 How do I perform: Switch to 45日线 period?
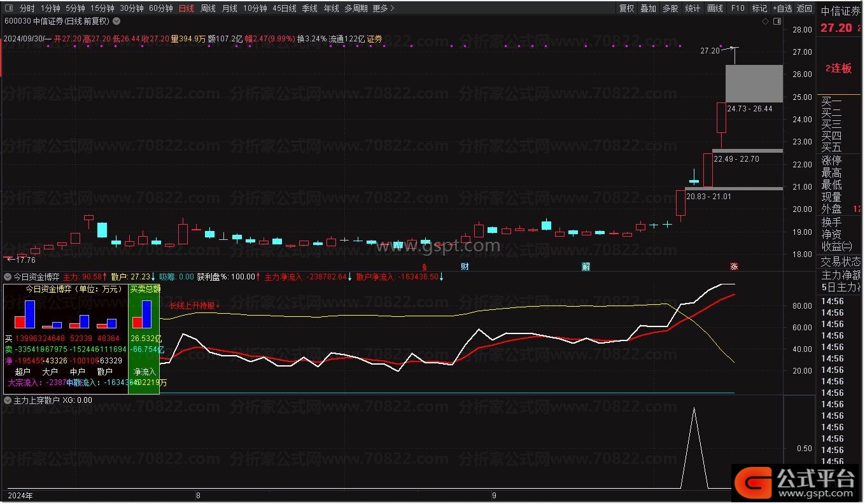(284, 9)
